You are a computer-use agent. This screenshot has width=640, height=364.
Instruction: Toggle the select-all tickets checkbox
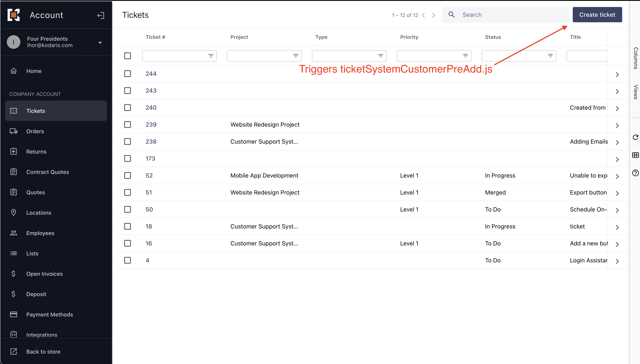pos(128,56)
